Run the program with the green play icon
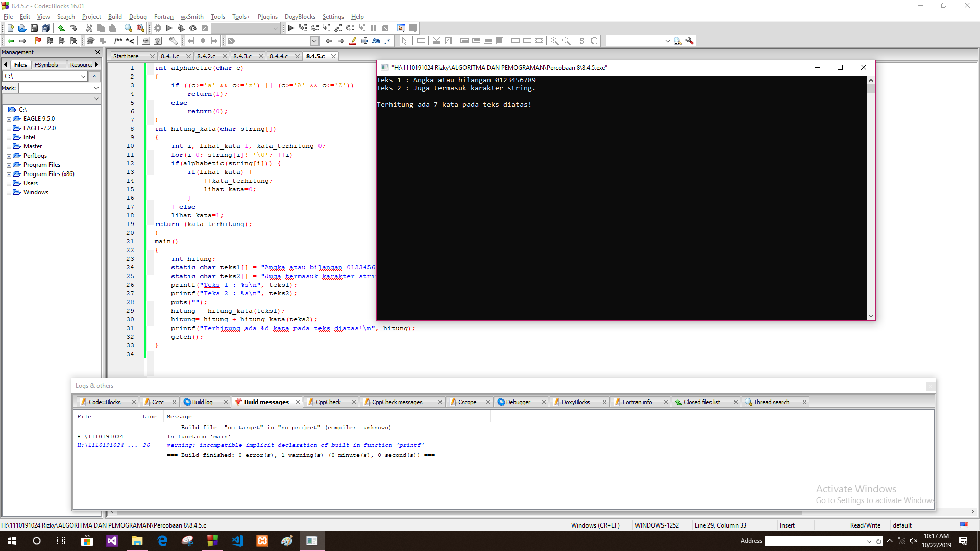Image resolution: width=980 pixels, height=551 pixels. tap(169, 28)
